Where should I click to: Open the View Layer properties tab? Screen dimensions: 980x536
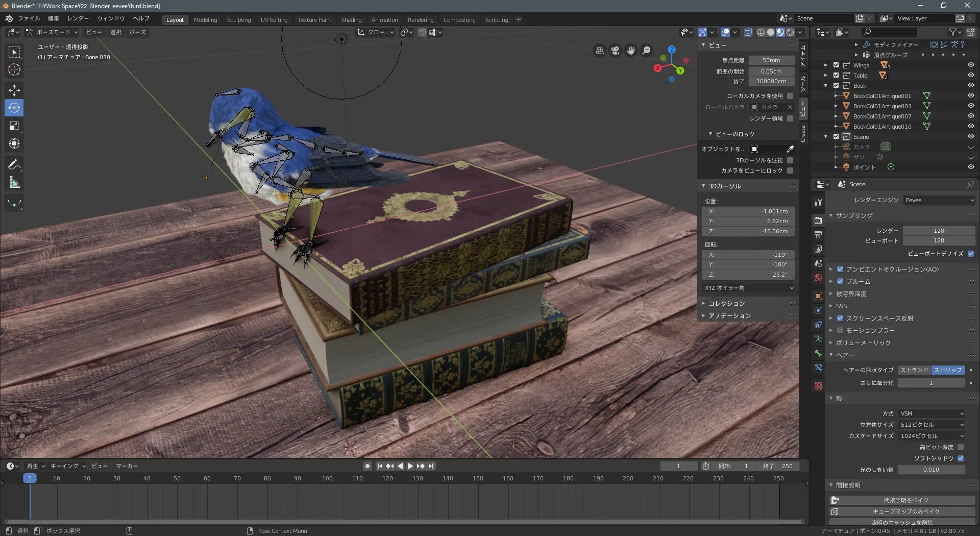tap(818, 249)
